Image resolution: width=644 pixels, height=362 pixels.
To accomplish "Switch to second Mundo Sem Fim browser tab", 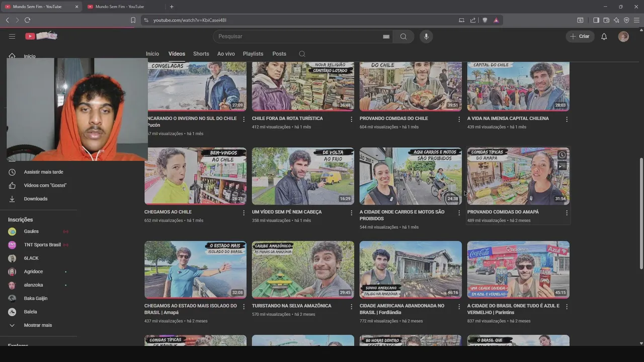I will click(119, 7).
